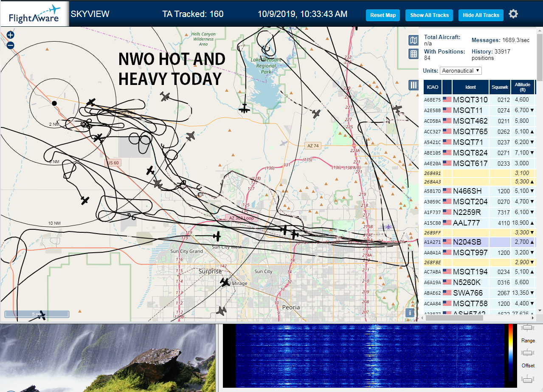Select the MSQT11 aircraft row

(479, 110)
